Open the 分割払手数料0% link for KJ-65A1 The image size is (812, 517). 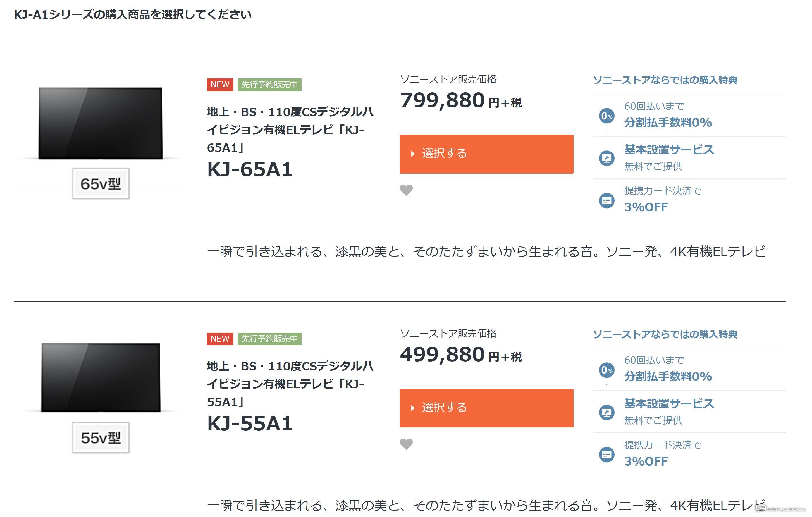point(668,122)
